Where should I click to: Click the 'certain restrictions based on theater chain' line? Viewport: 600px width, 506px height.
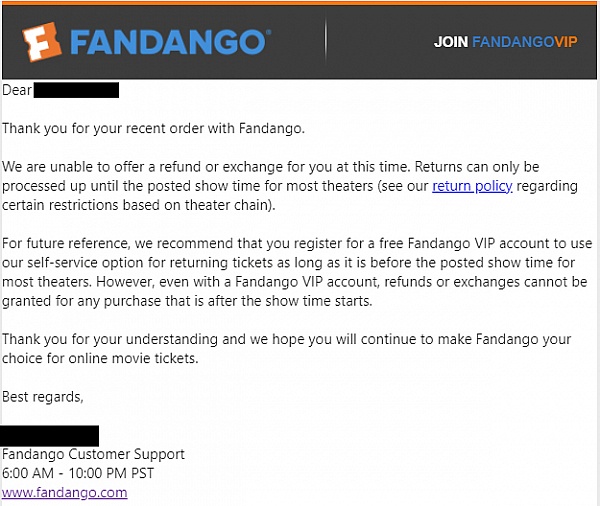139,205
